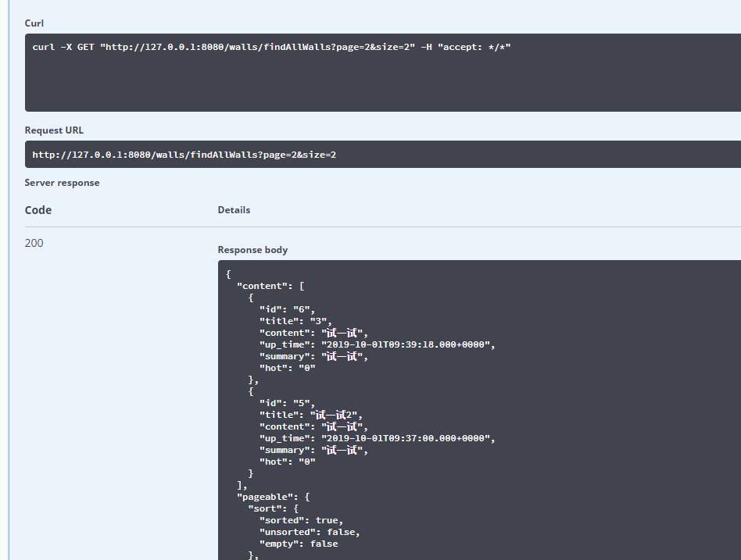
Task: Click the "title": "3" line
Action: pyautogui.click(x=295, y=321)
